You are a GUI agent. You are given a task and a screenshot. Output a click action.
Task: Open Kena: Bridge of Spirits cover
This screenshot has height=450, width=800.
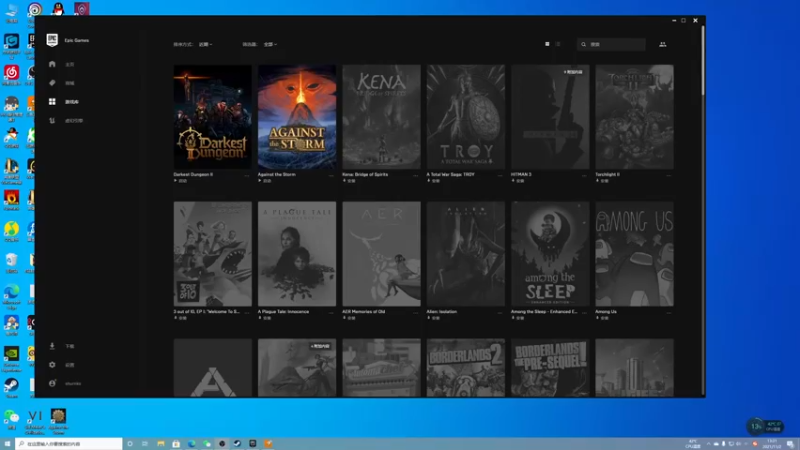[382, 117]
